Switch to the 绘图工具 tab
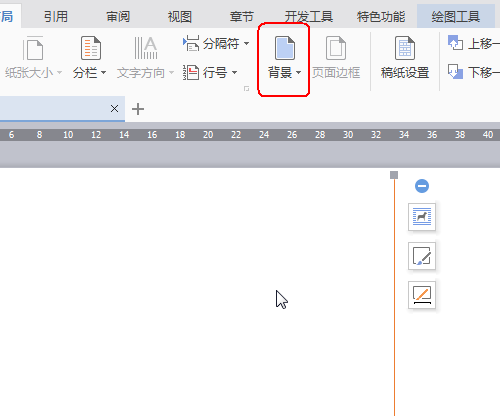500x416 pixels. 456,16
